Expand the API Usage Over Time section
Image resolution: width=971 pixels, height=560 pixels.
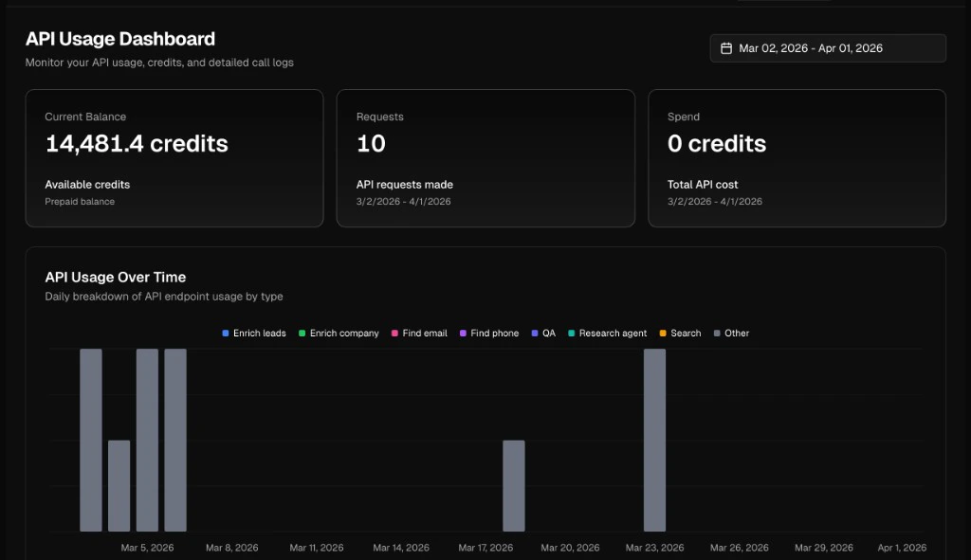(114, 277)
